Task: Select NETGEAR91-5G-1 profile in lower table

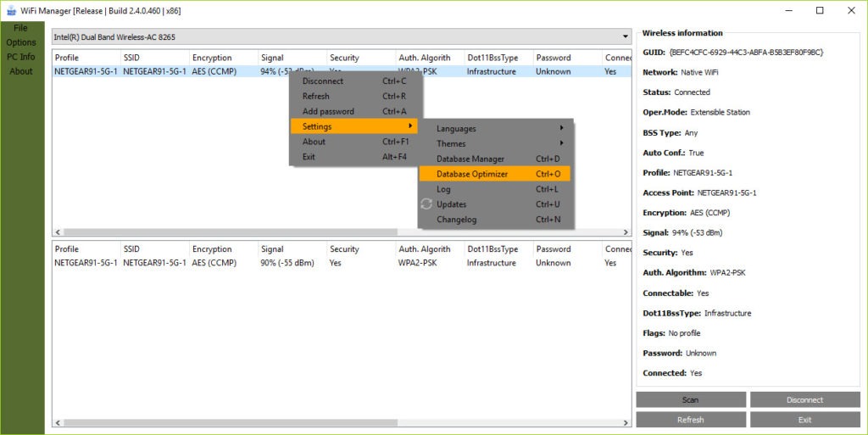Action: pyautogui.click(x=86, y=263)
